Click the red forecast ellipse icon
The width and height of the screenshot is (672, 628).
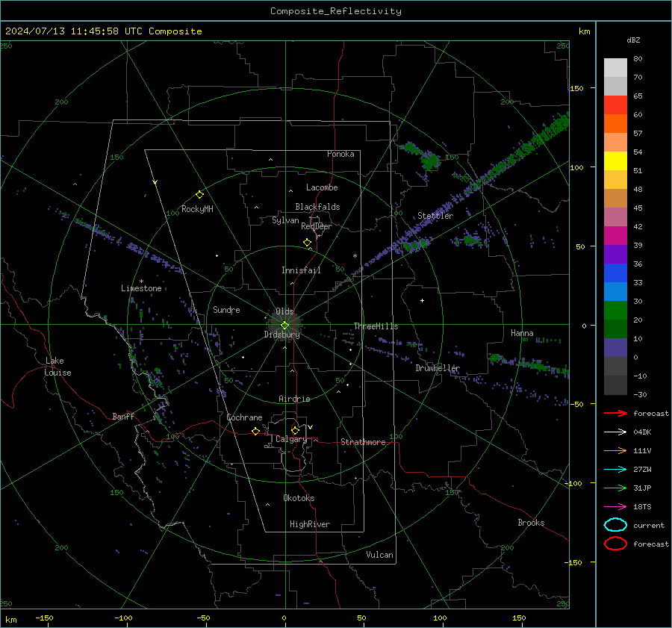point(615,544)
